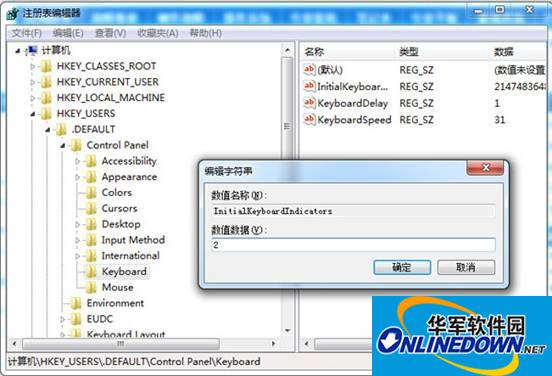This screenshot has height=376, width=552.
Task: Click tree pane scroll down arrow
Action: point(287,330)
